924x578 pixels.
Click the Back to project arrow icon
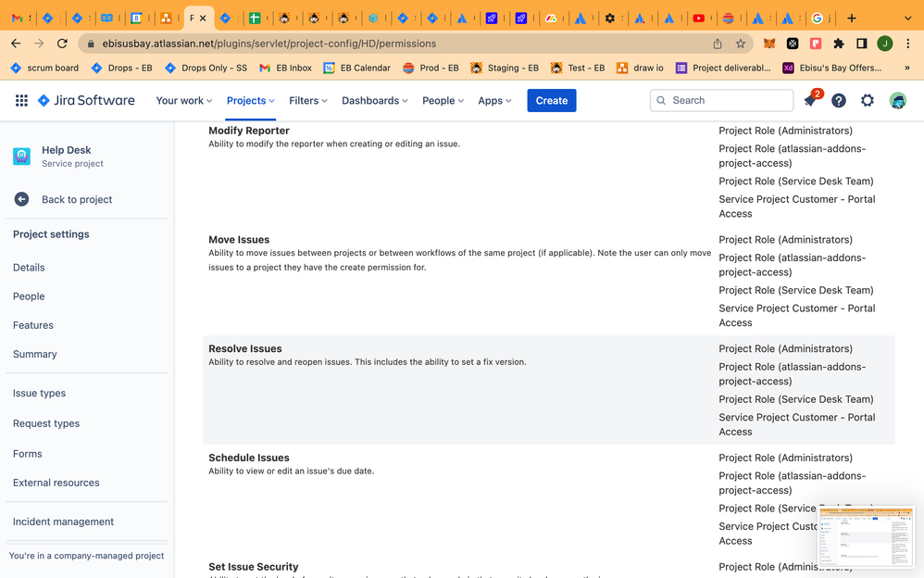click(21, 199)
